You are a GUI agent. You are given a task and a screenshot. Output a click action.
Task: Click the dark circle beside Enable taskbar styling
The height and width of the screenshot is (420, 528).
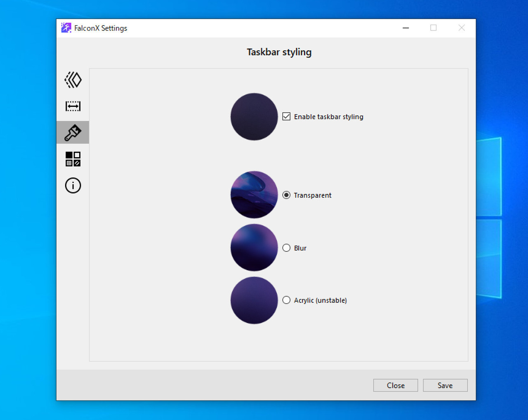[x=254, y=117]
